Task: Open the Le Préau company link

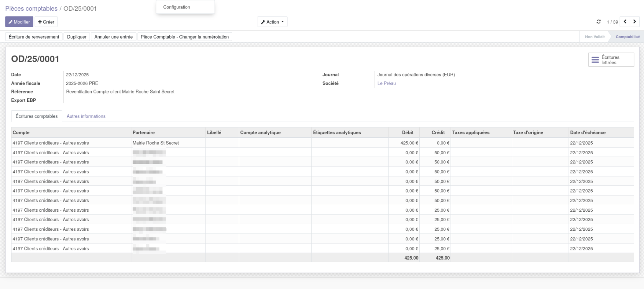Action: pos(386,83)
